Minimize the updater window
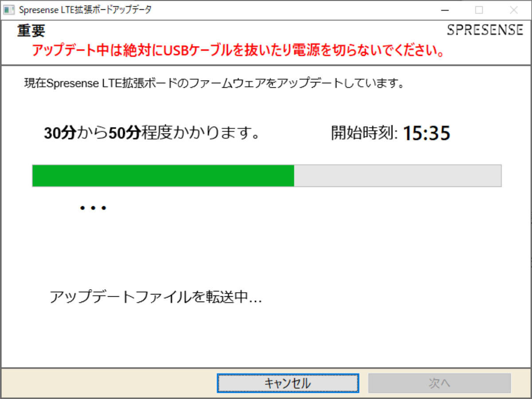 tap(445, 10)
